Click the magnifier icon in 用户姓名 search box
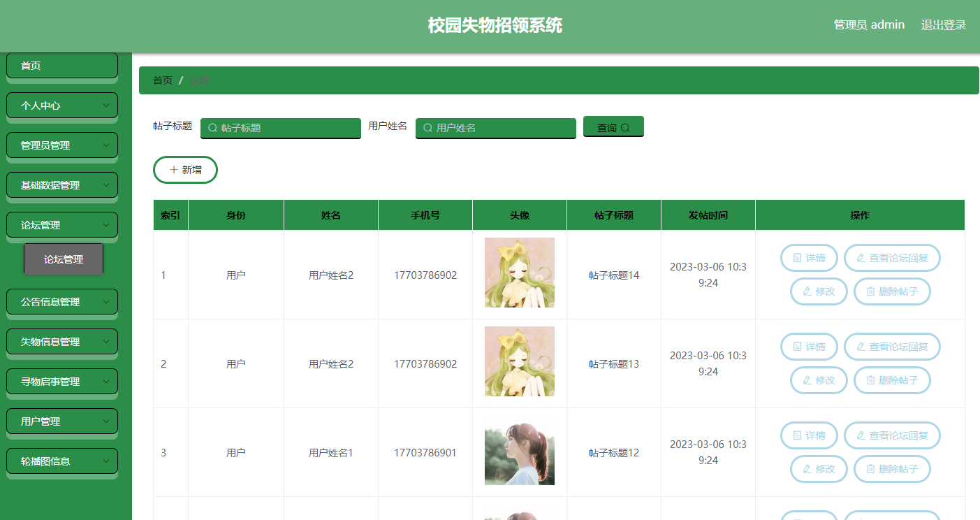 click(x=426, y=128)
